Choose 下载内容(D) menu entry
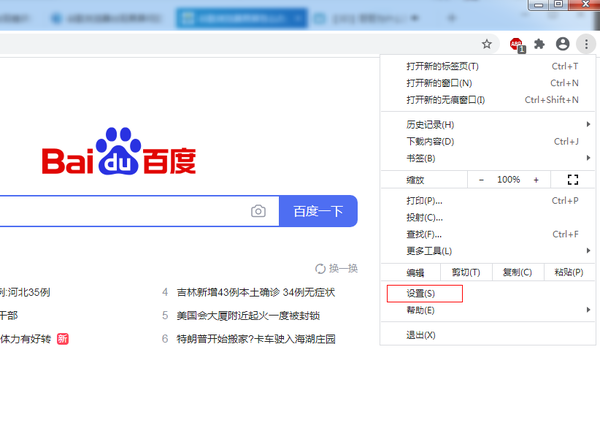 coord(430,142)
